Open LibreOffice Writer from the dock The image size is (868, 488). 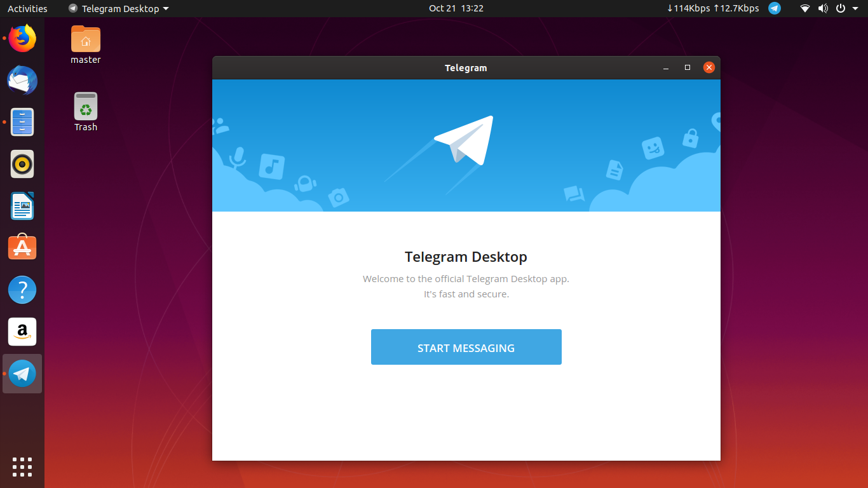[x=22, y=206]
